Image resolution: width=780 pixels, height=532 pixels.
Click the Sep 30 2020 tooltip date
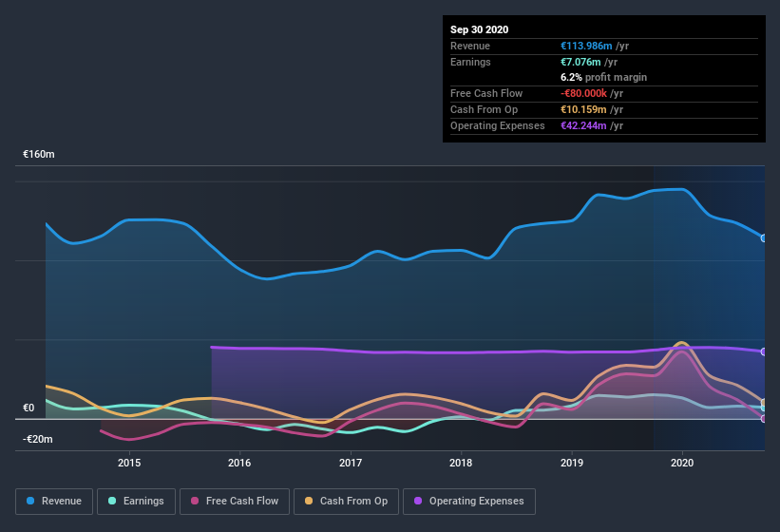pyautogui.click(x=480, y=29)
